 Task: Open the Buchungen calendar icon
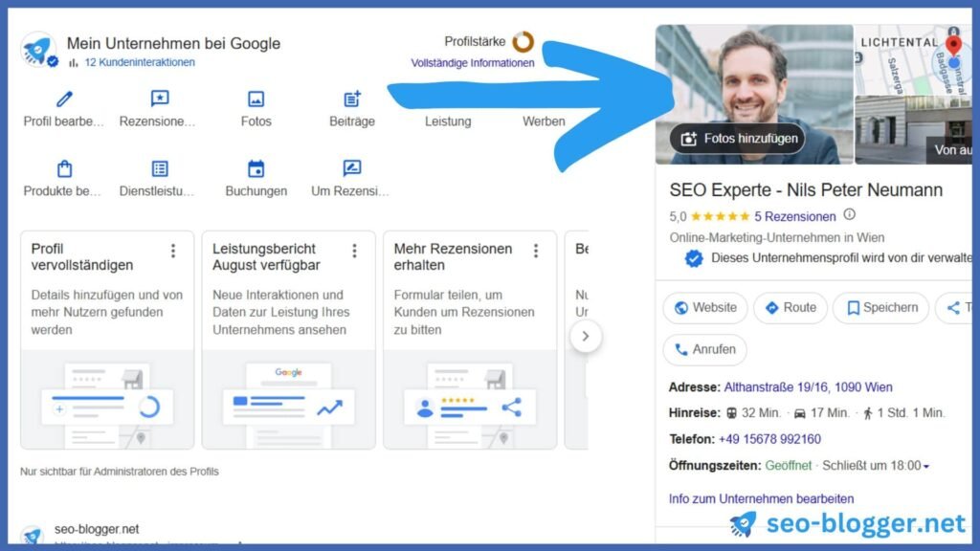click(256, 168)
